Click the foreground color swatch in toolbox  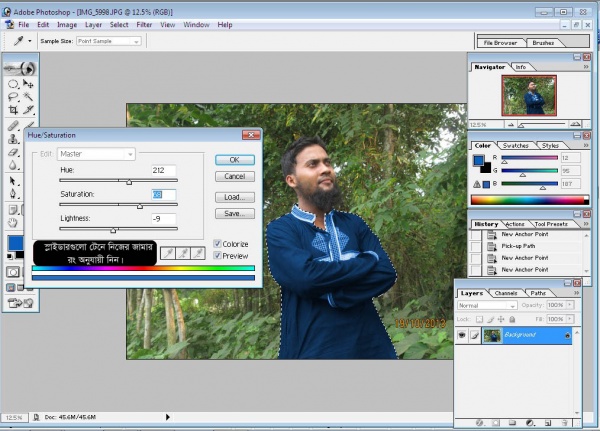click(15, 244)
